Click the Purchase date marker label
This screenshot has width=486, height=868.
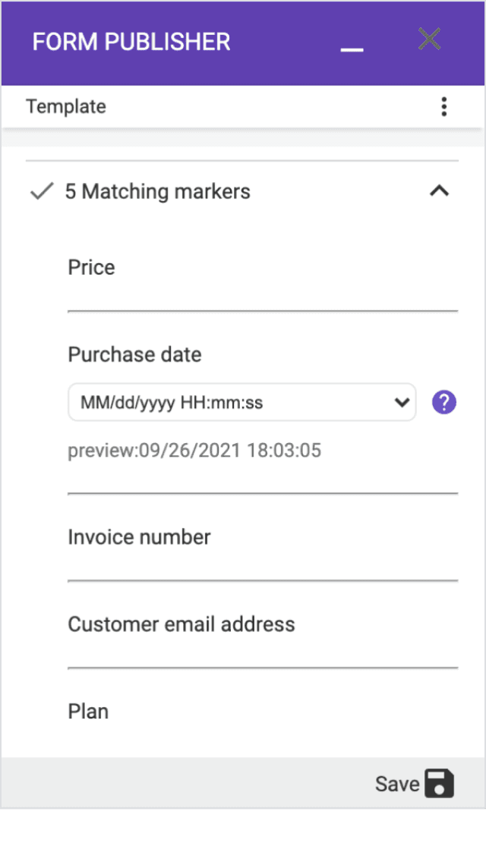click(x=134, y=355)
